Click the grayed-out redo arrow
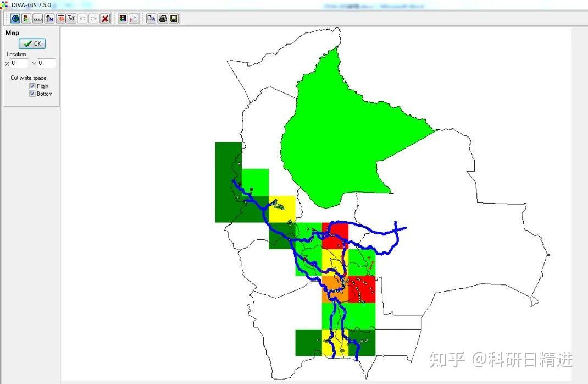The image size is (588, 384). pos(94,18)
